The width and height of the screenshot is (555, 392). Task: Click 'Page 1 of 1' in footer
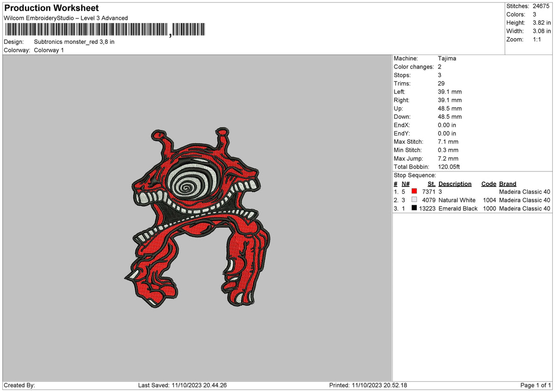[536, 385]
